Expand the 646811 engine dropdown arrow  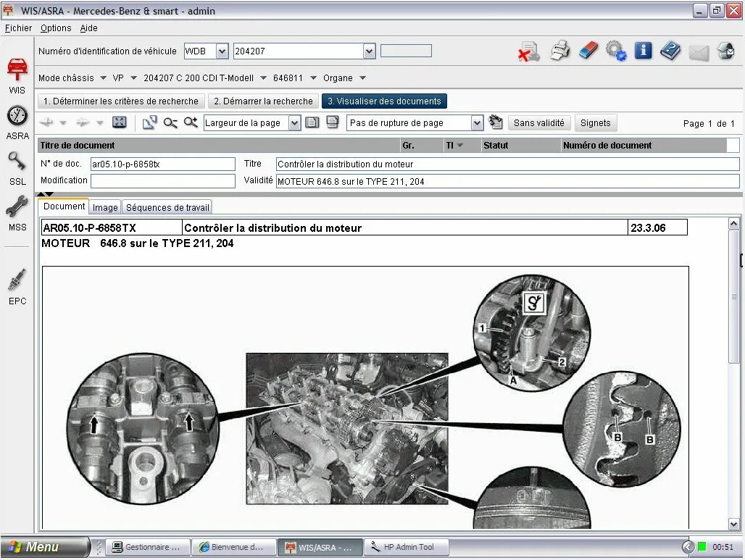point(313,78)
